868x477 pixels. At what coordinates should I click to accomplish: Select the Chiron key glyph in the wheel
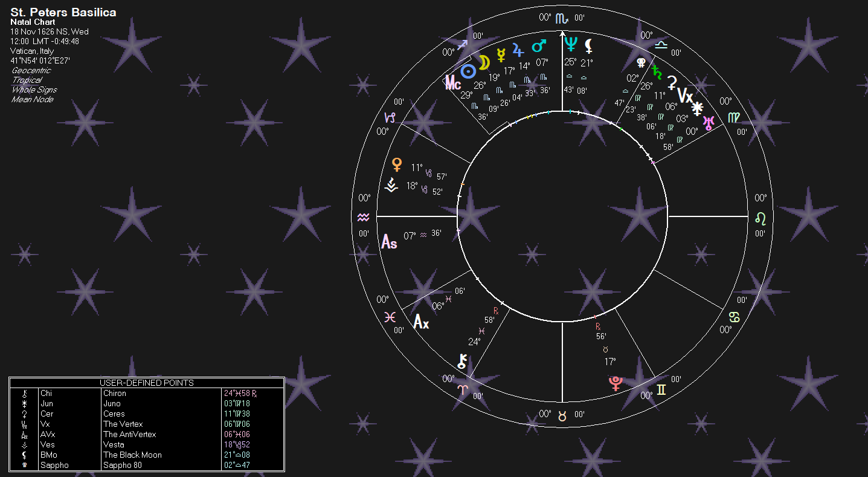(x=462, y=362)
